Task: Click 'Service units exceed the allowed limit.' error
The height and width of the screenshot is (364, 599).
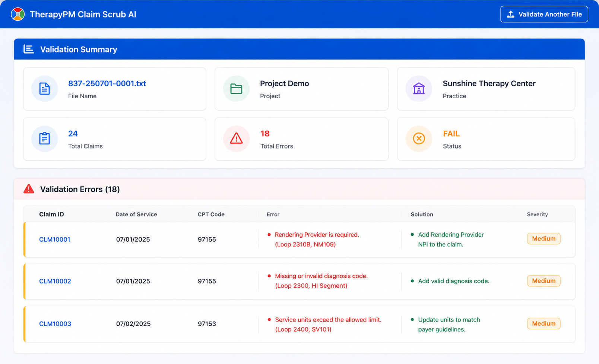Action: (328, 320)
